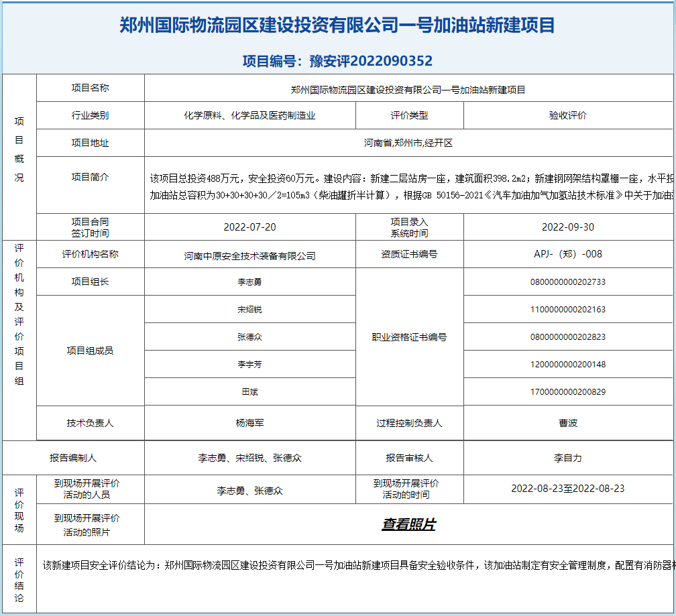Select team member 李宇芳
Screen dimensions: 676x616
[250, 365]
